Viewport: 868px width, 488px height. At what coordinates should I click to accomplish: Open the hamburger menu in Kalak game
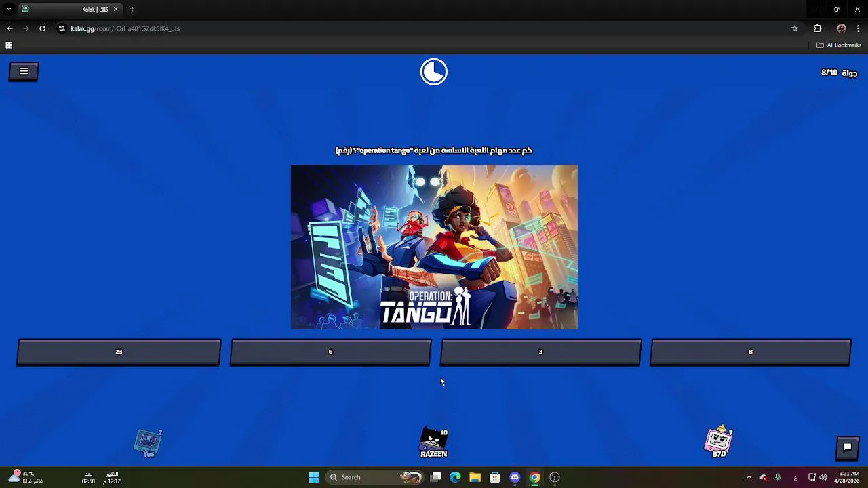[x=24, y=71]
